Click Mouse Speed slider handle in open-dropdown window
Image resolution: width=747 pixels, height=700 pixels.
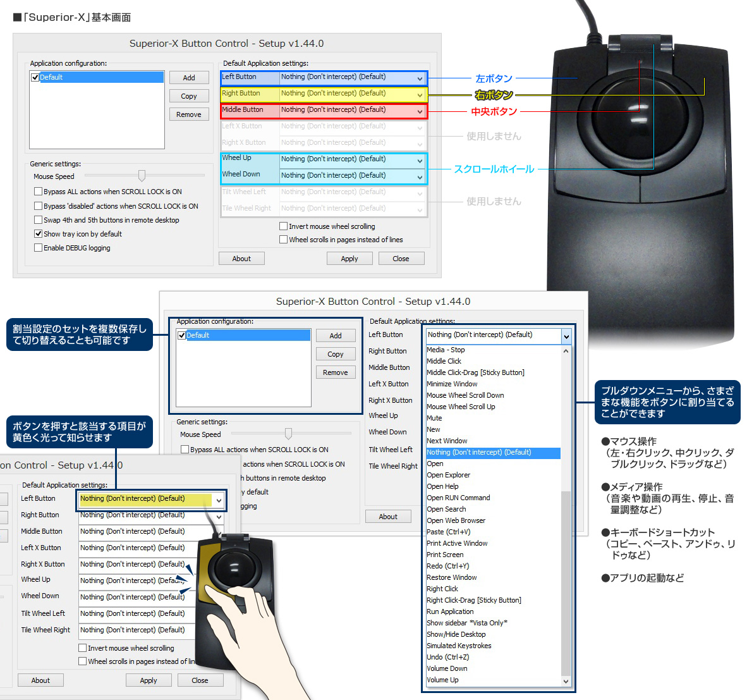pyautogui.click(x=288, y=434)
